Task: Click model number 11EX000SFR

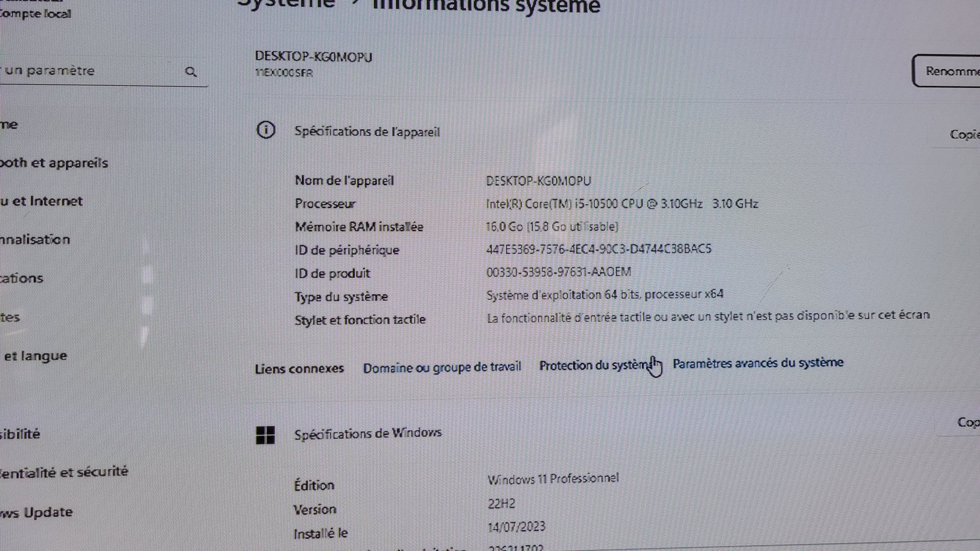Action: (x=284, y=73)
